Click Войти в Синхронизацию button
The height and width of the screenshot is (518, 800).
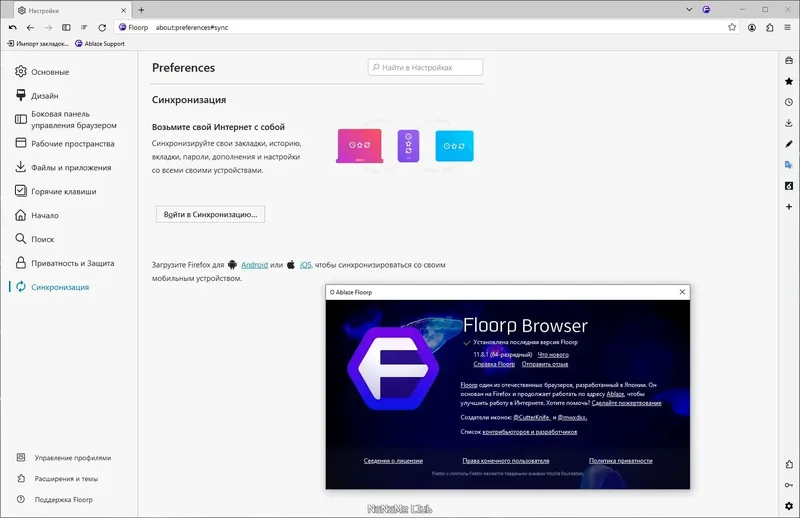210,214
